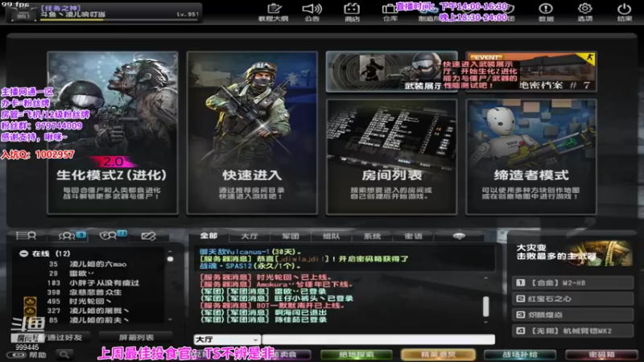This screenshot has height=362, width=644.
Task: Click the 屏蔽列表 block list button
Action: (136, 337)
